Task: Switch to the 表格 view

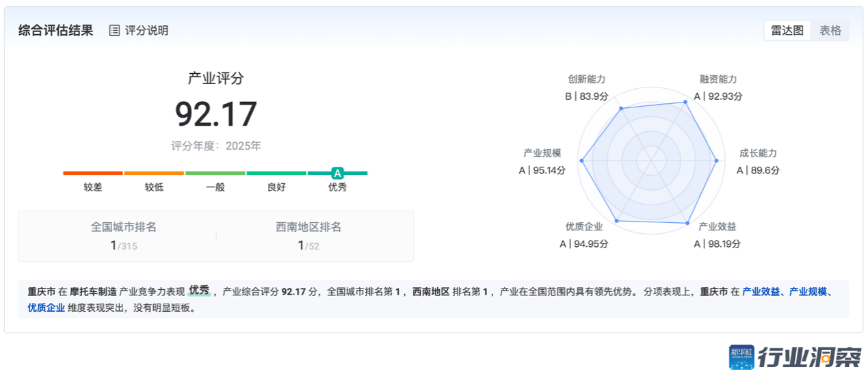Action: (830, 31)
